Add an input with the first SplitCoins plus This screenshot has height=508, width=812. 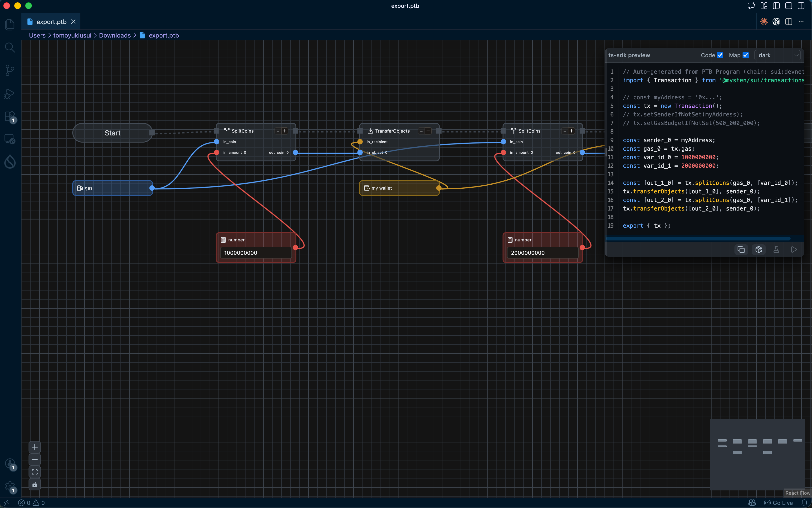pos(285,131)
